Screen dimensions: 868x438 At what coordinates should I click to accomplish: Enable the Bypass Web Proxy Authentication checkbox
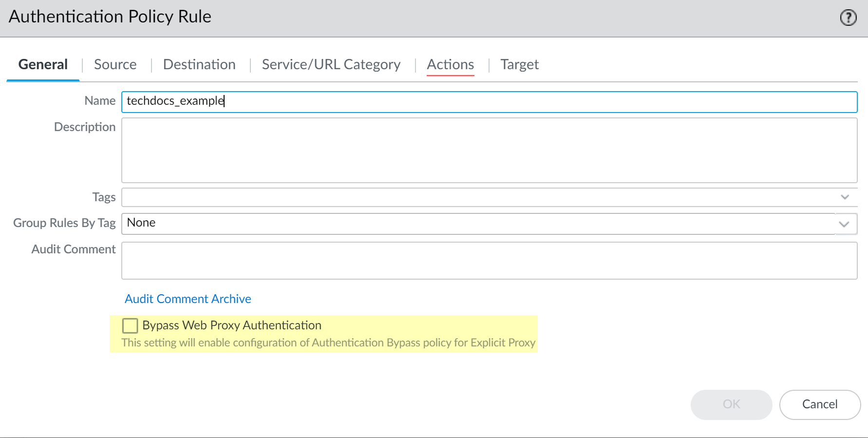130,325
